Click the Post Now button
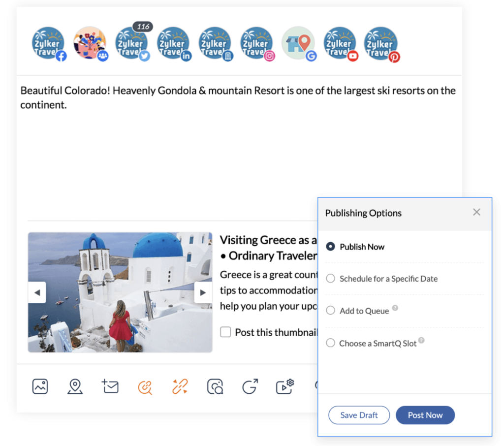504x446 pixels. [425, 415]
